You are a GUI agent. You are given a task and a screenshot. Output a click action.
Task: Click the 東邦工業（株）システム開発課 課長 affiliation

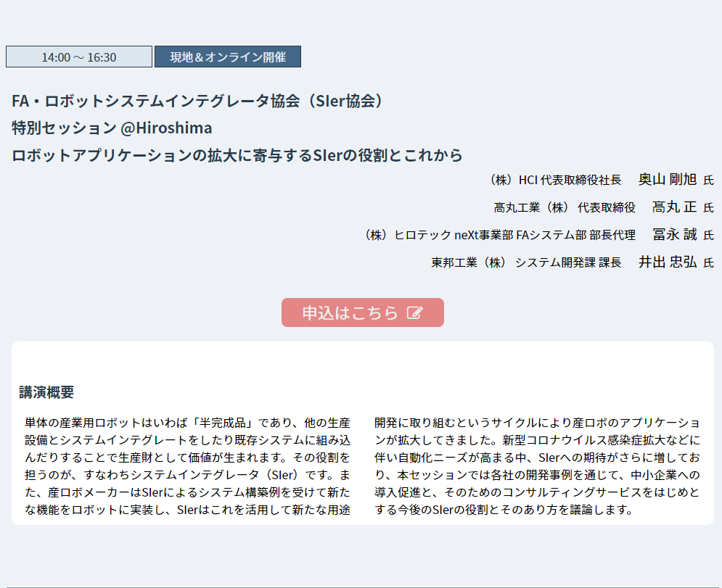tap(526, 262)
